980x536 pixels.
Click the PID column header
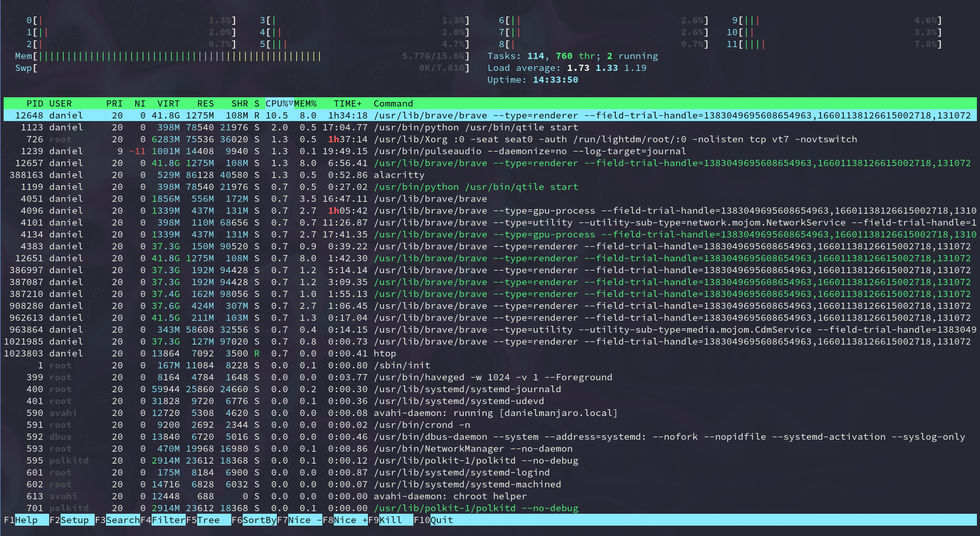tap(35, 103)
